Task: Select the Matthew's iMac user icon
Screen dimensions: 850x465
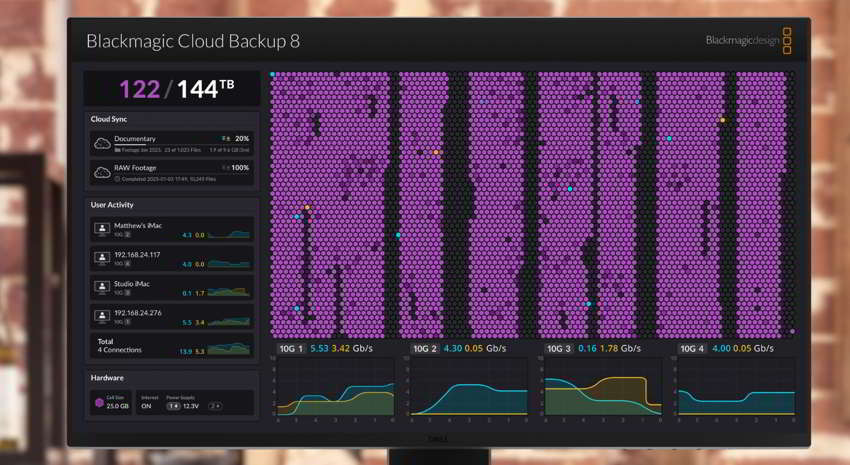Action: [x=102, y=229]
